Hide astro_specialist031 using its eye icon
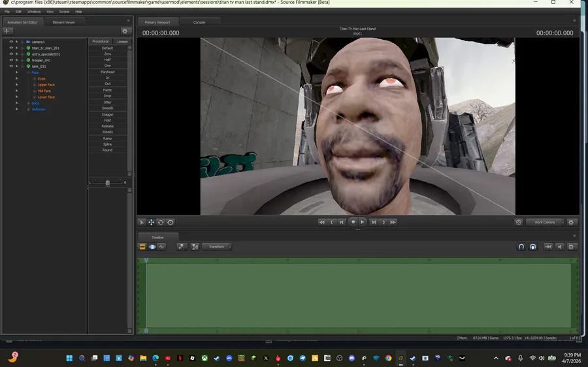 [11, 54]
